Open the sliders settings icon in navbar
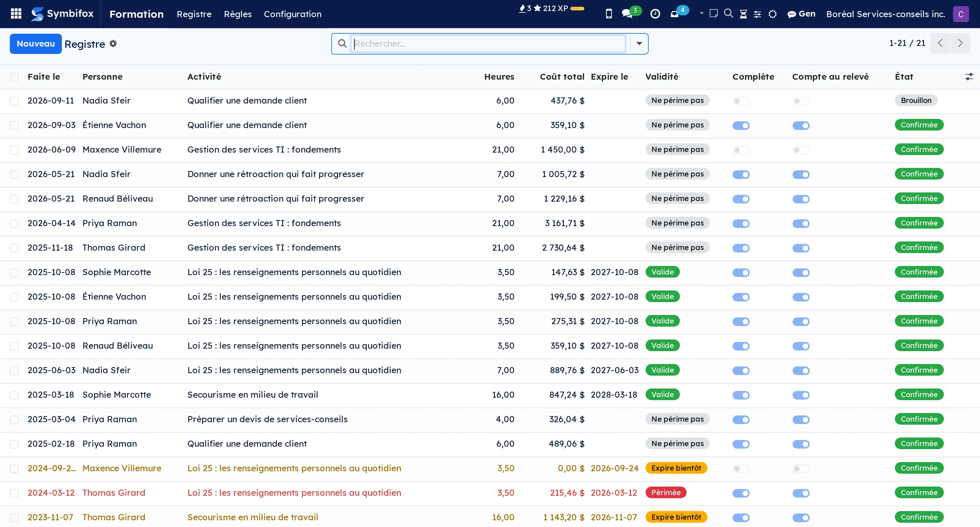The width and height of the screenshot is (980, 527). click(757, 14)
